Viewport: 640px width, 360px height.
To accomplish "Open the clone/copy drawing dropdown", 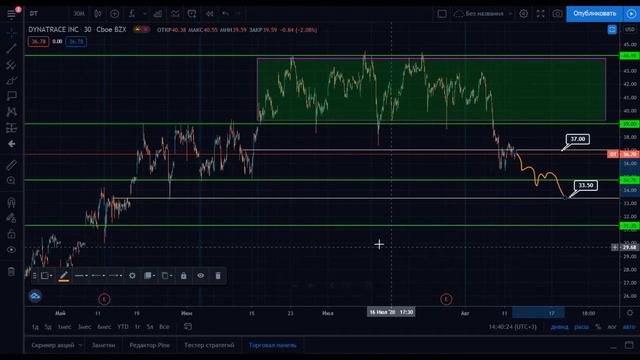I will [167, 276].
